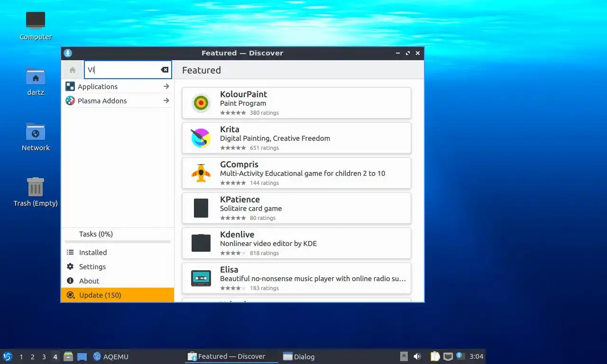The image size is (607, 364).
Task: Open the Network desktop icon
Action: 36,136
